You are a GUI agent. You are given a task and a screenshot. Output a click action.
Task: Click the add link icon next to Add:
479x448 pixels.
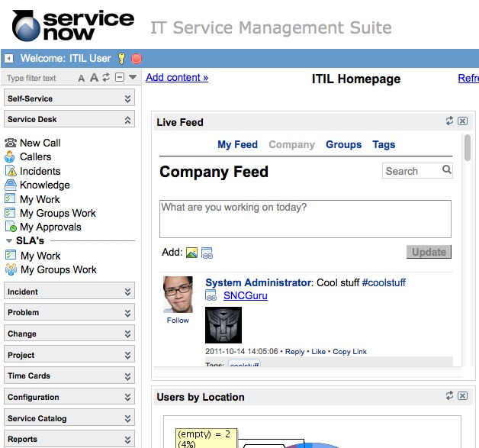(207, 253)
